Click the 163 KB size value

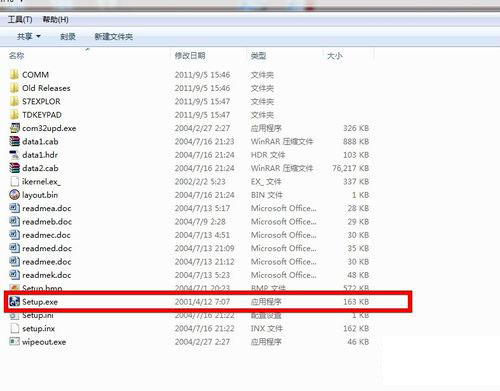[356, 302]
